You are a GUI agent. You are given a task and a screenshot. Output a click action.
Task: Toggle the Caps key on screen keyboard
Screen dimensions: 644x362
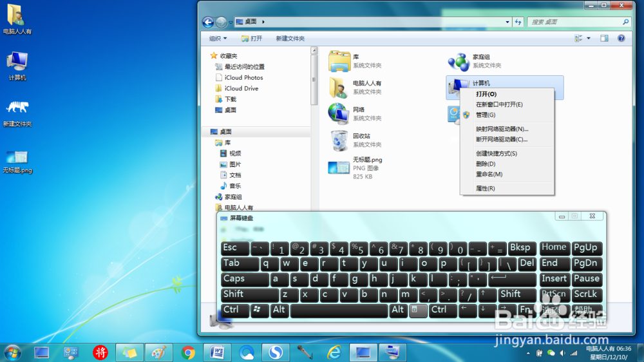point(245,279)
